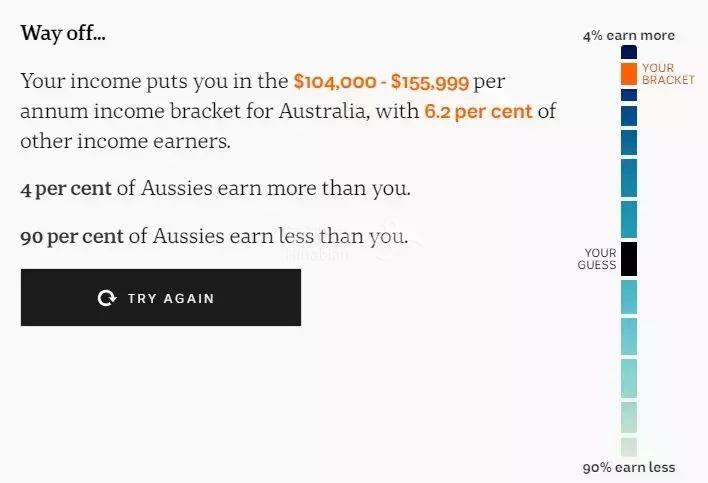Click the Try Again button text label
The width and height of the screenshot is (708, 483).
[171, 298]
